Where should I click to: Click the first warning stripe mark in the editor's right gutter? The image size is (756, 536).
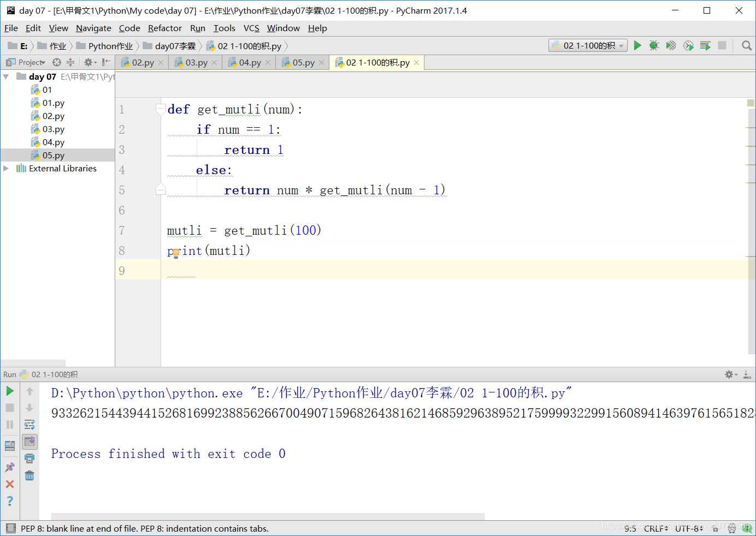tap(751, 127)
